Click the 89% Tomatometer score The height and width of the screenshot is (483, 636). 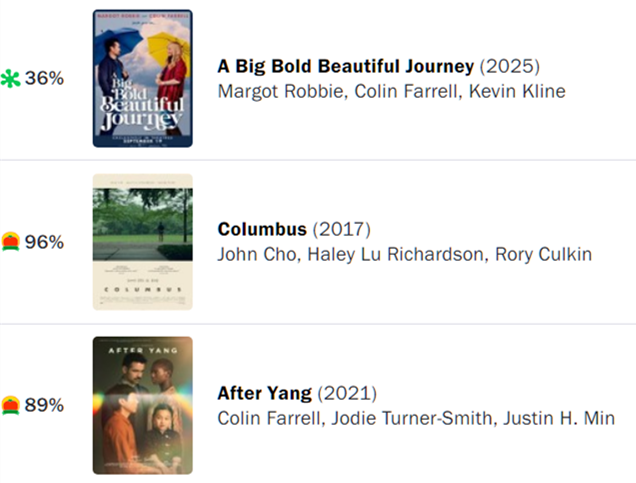45,405
